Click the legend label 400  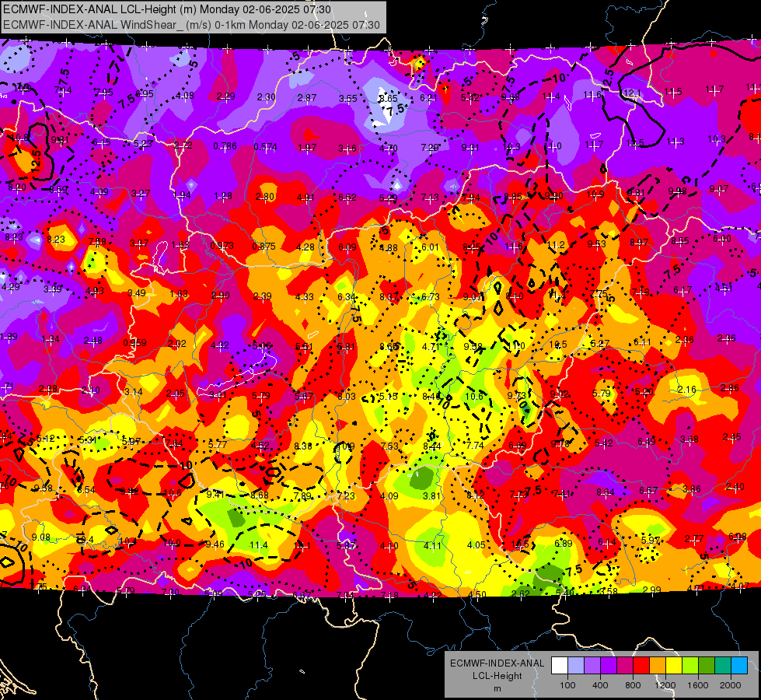pos(600,685)
